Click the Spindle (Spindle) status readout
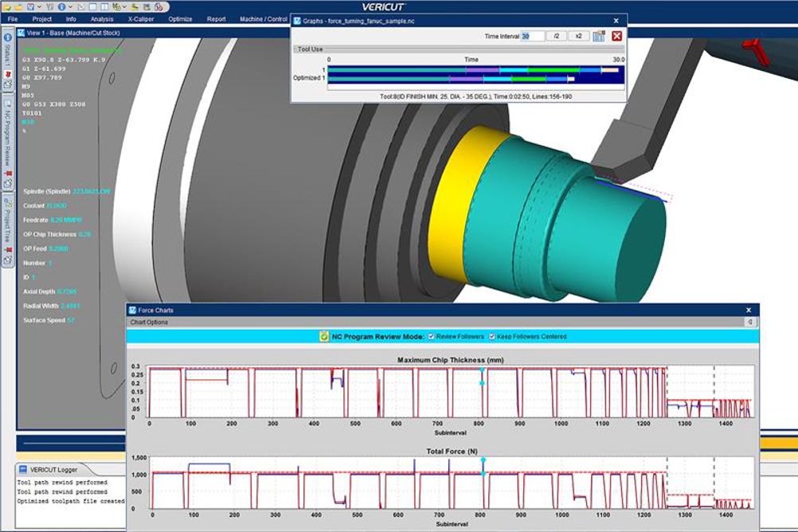The width and height of the screenshot is (798, 532). tap(67, 191)
